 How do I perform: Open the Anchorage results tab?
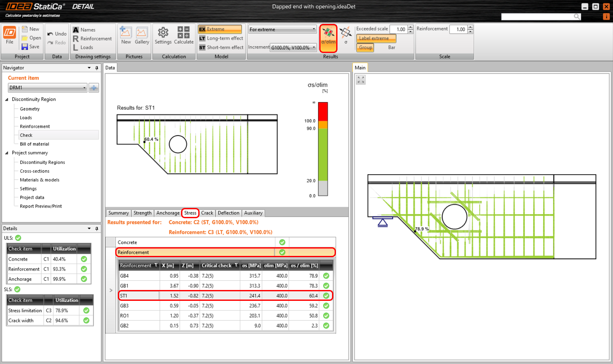click(168, 213)
